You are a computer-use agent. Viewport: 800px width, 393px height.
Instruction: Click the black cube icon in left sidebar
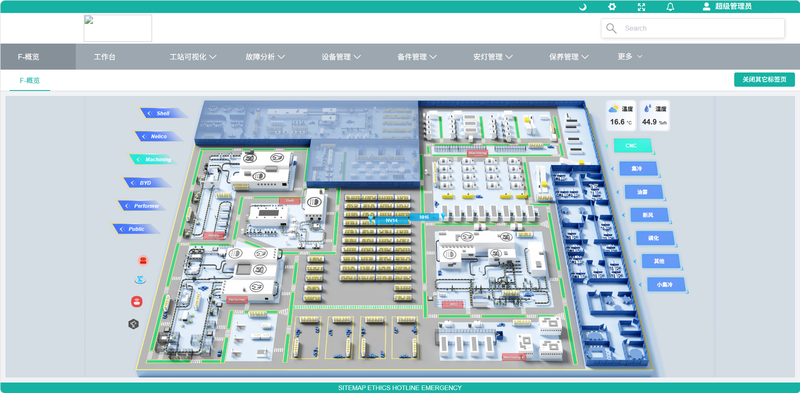[134, 324]
